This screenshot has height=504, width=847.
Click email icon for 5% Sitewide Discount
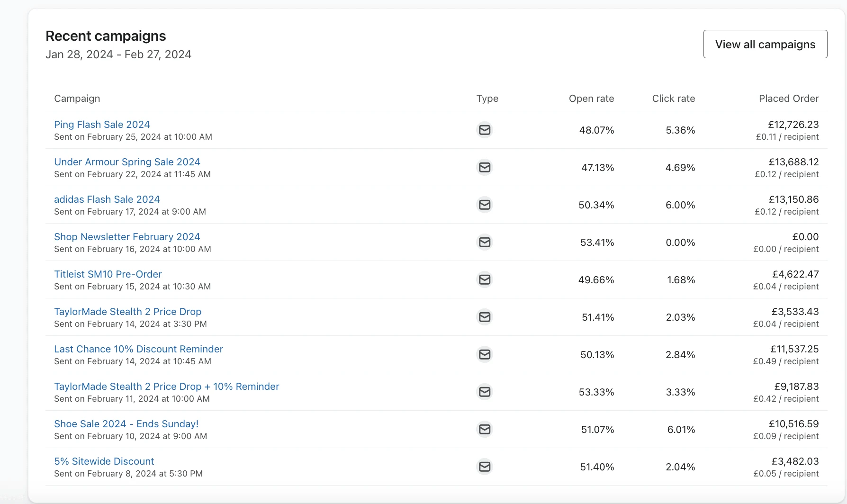pos(484,467)
